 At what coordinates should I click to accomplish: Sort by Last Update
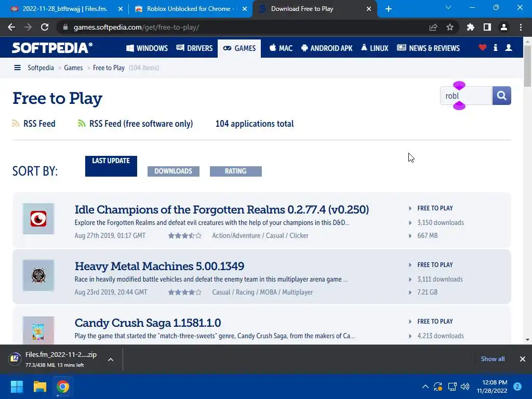(x=111, y=166)
